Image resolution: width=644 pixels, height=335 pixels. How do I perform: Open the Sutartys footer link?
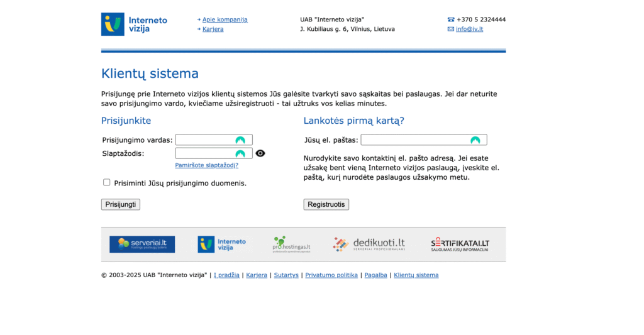pyautogui.click(x=286, y=275)
